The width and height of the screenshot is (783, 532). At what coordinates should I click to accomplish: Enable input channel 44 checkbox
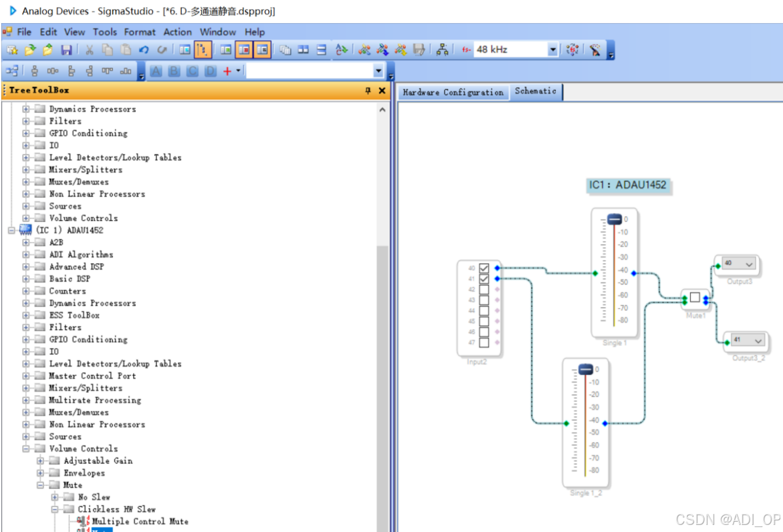(484, 311)
